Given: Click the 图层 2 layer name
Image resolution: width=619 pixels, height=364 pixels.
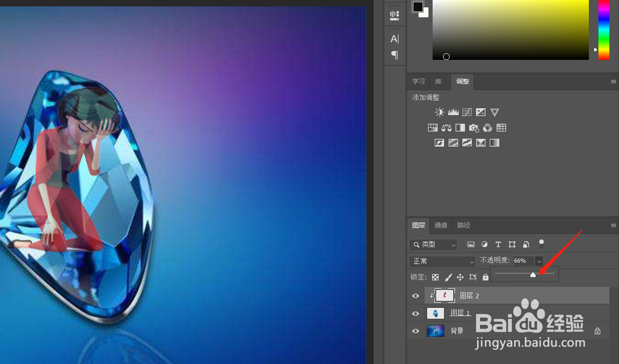Looking at the screenshot, I should click(x=470, y=296).
